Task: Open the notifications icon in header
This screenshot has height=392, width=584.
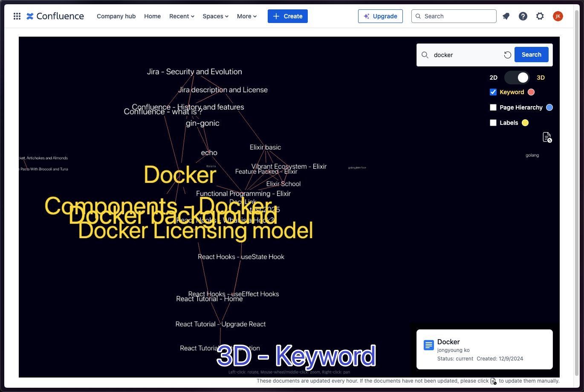Action: pos(506,16)
